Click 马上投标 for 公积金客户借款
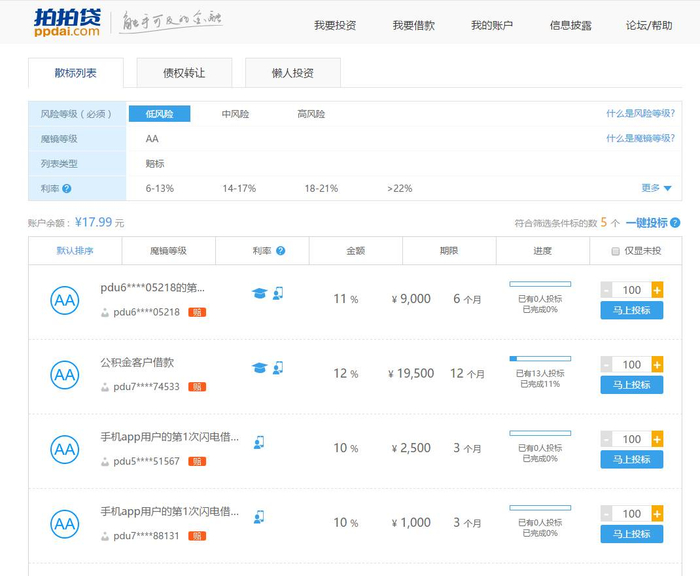Screen dimensions: 700x576 [632, 385]
